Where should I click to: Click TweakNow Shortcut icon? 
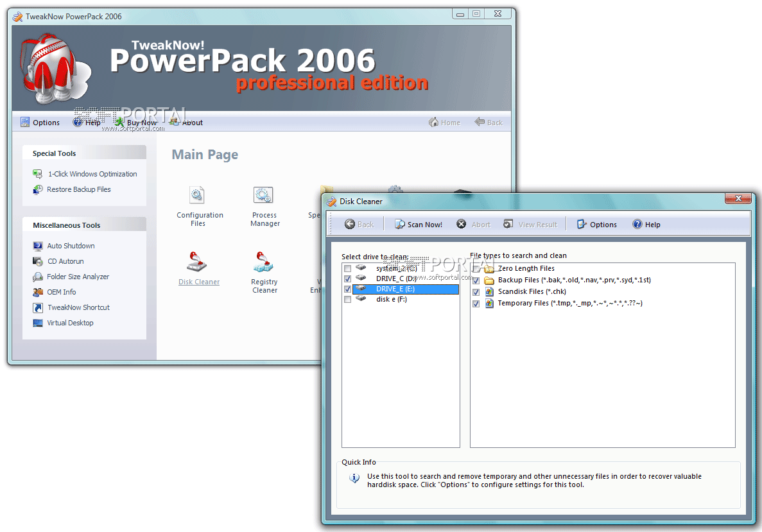coord(37,307)
